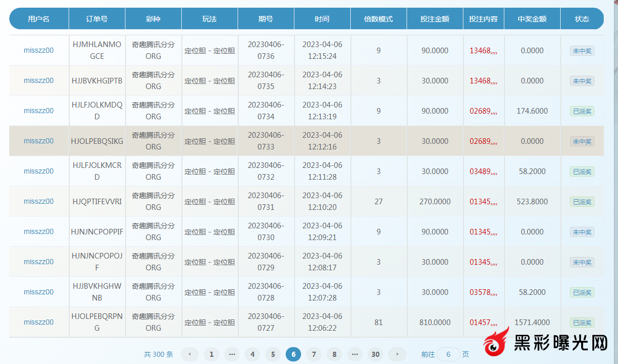Click 未中奖 status badge for period 0736
The height and width of the screenshot is (364, 618).
pos(582,51)
